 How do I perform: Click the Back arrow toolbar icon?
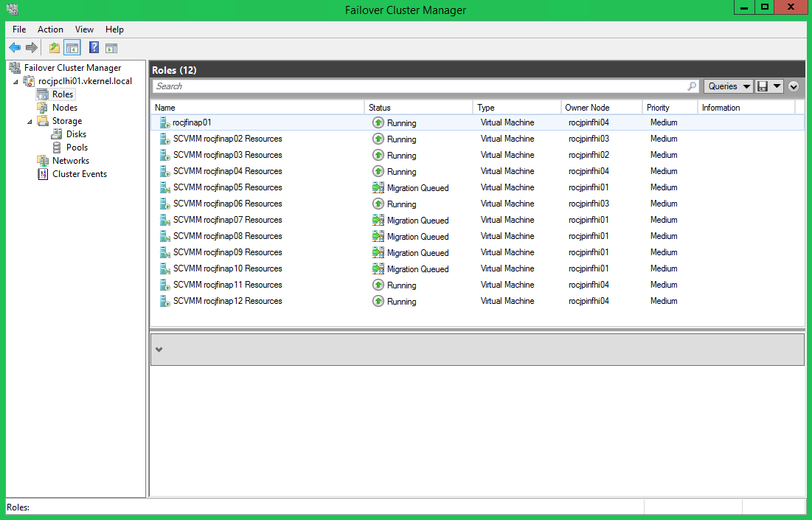[15, 48]
